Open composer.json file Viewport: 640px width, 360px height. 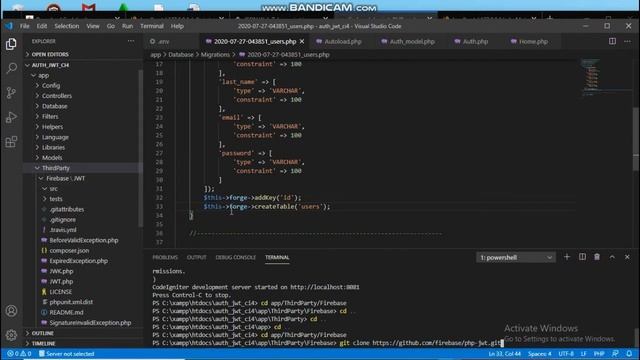pyautogui.click(x=69, y=250)
